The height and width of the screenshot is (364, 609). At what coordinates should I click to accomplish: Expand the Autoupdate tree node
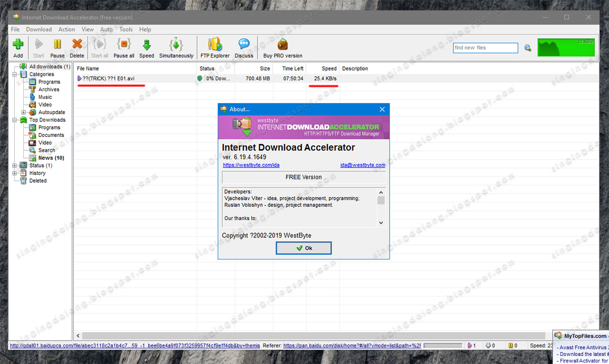coord(24,112)
